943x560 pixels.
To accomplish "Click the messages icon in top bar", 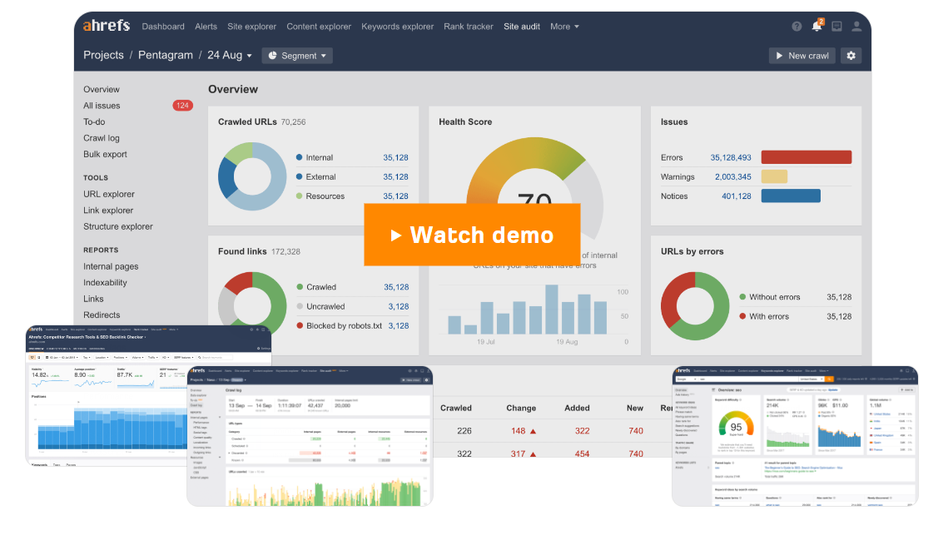I will pos(836,27).
